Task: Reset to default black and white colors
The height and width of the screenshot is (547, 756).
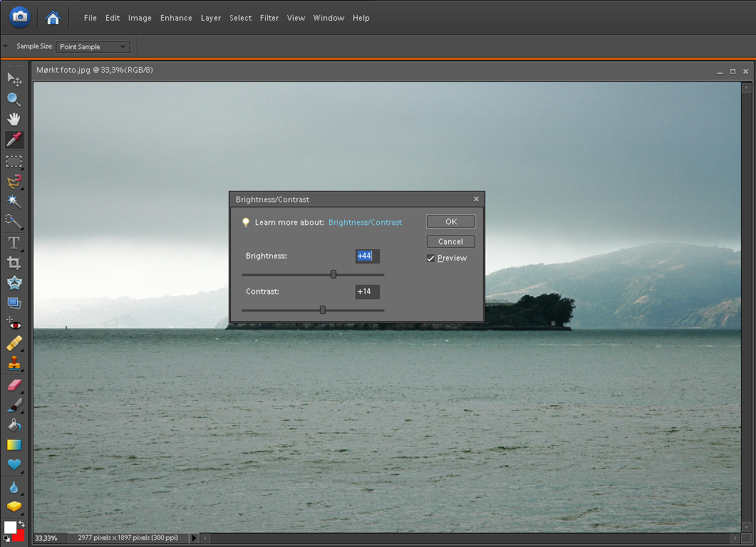Action: pos(7,538)
